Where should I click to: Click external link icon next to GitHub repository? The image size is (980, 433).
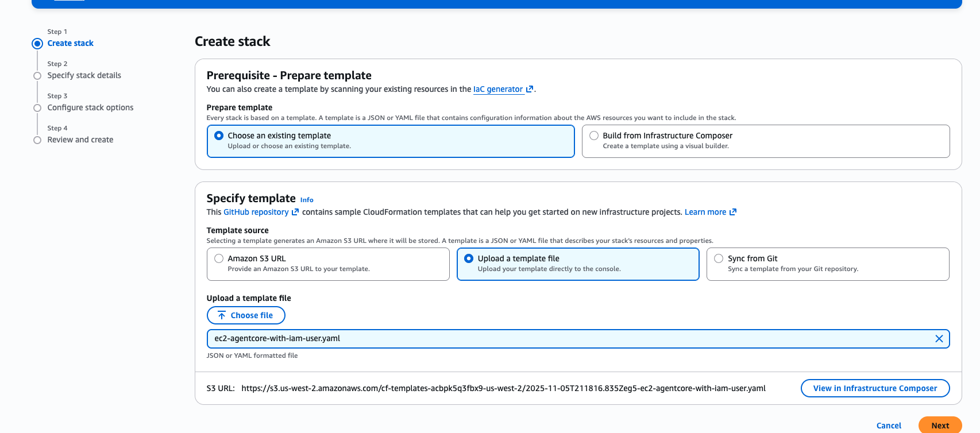(295, 212)
